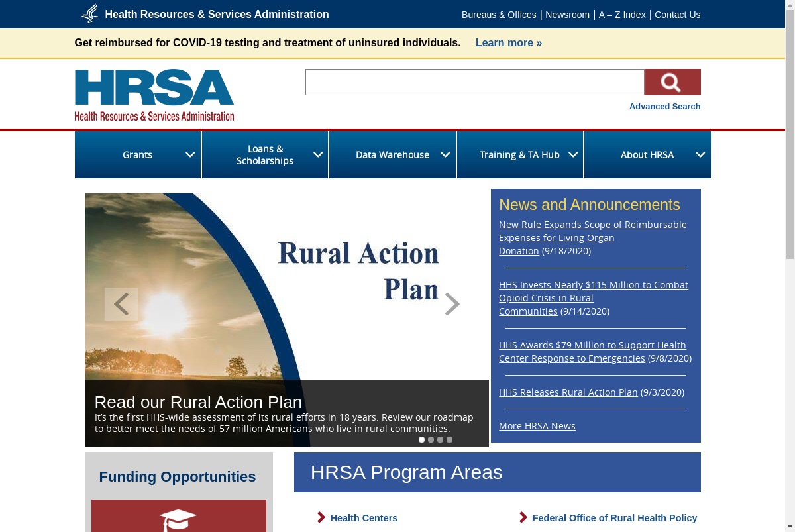Open the Contact Us link
Image resolution: width=795 pixels, height=532 pixels.
pyautogui.click(x=677, y=15)
